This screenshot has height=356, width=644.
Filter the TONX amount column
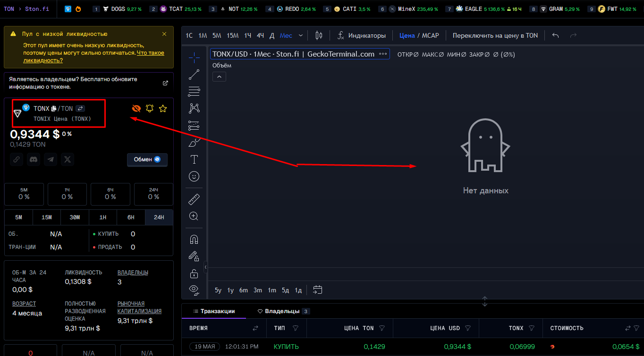[x=532, y=328]
